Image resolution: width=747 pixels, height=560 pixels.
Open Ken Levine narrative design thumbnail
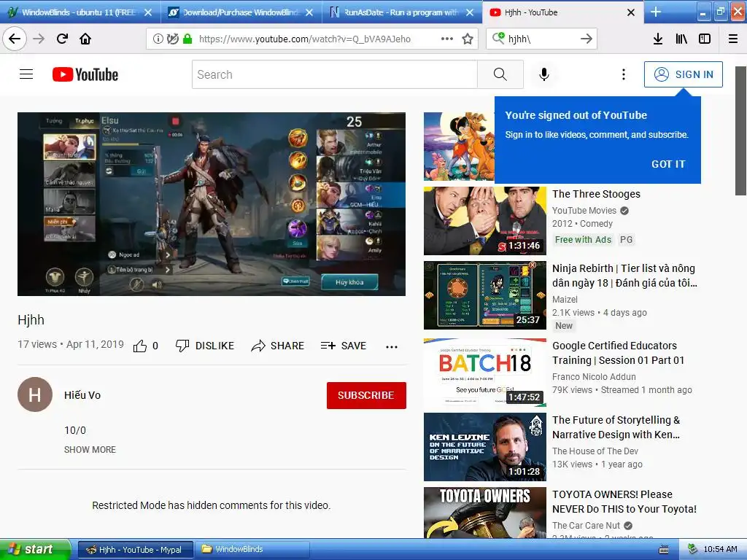pos(485,447)
